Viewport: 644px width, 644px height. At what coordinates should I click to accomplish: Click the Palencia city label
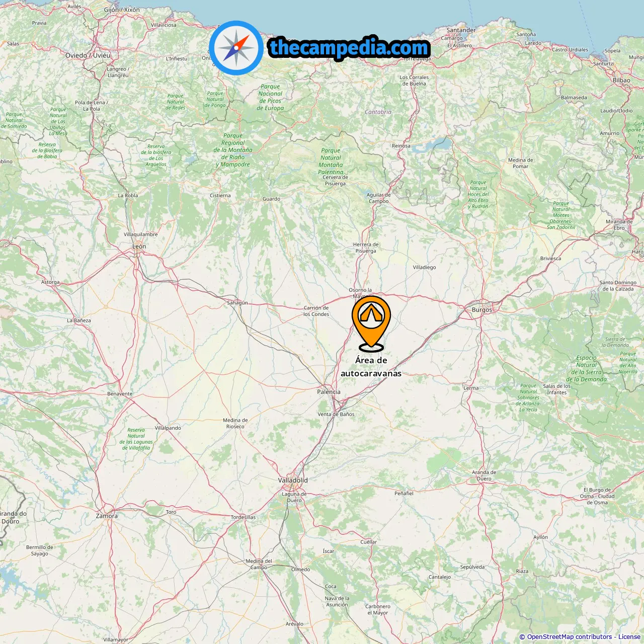pos(329,392)
